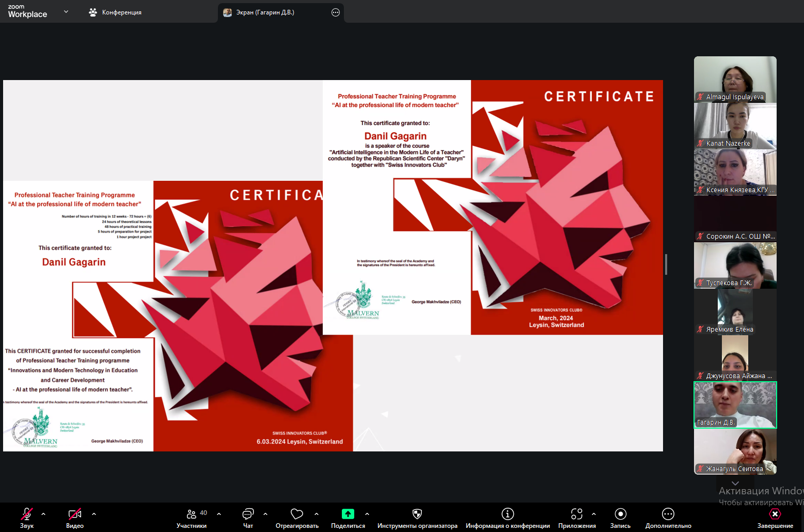Viewport: 804px width, 532px height.
Task: Open the screen tab's three-dot options button
Action: (336, 12)
